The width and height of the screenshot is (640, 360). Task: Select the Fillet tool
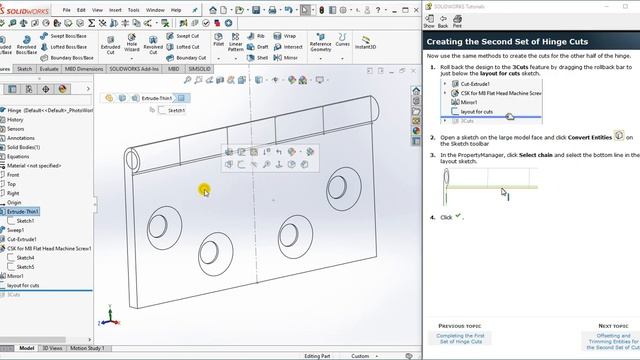pyautogui.click(x=218, y=40)
